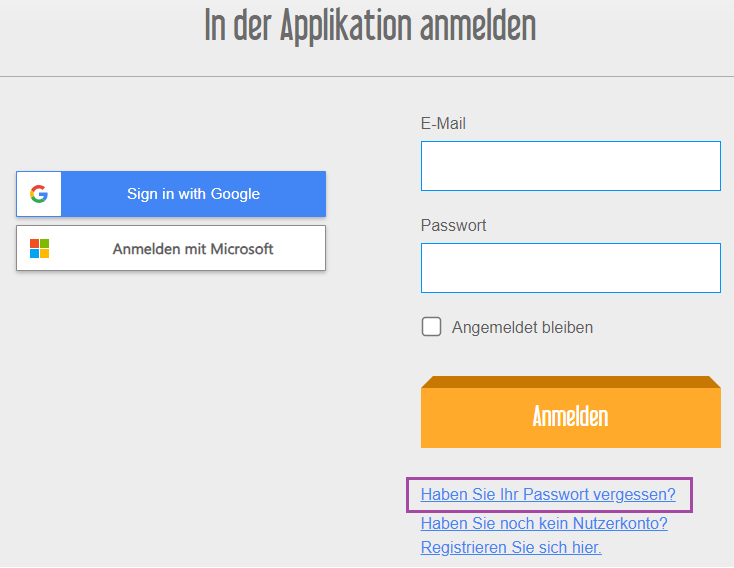The height and width of the screenshot is (568, 734).
Task: Click the horizontal divider under the heading
Action: point(367,76)
